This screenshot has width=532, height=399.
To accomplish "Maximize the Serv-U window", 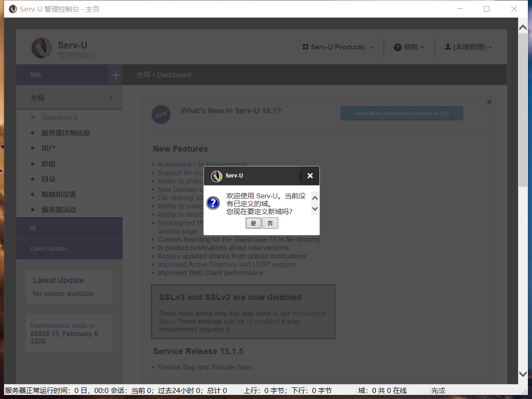I will point(487,9).
